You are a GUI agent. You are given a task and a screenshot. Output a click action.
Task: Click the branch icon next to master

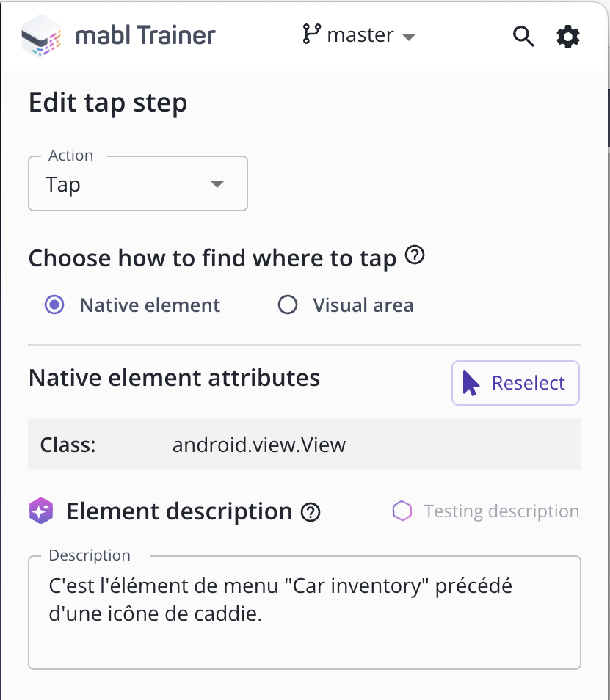[x=311, y=34]
